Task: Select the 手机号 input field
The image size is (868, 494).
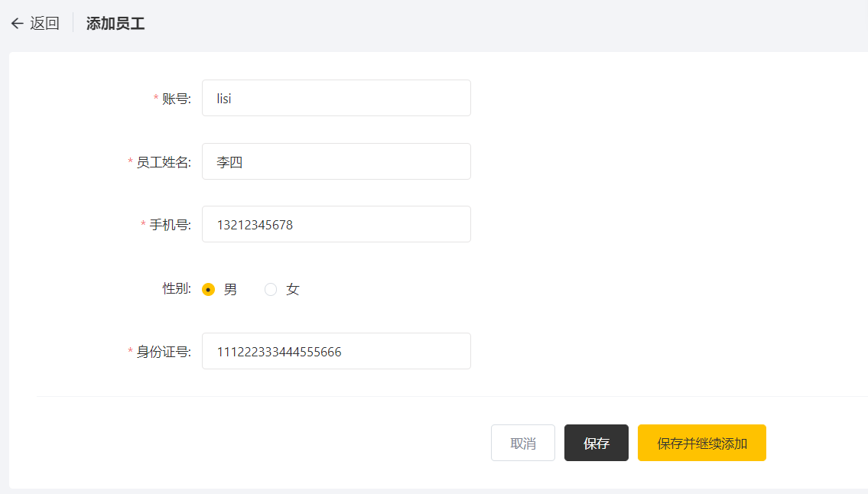Action: [x=336, y=224]
